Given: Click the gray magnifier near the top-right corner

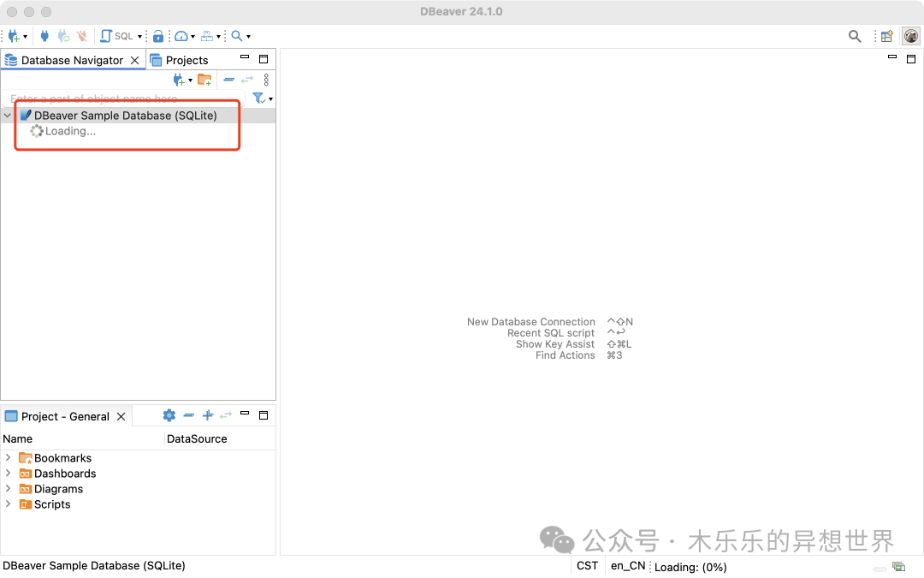Looking at the screenshot, I should pos(855,37).
